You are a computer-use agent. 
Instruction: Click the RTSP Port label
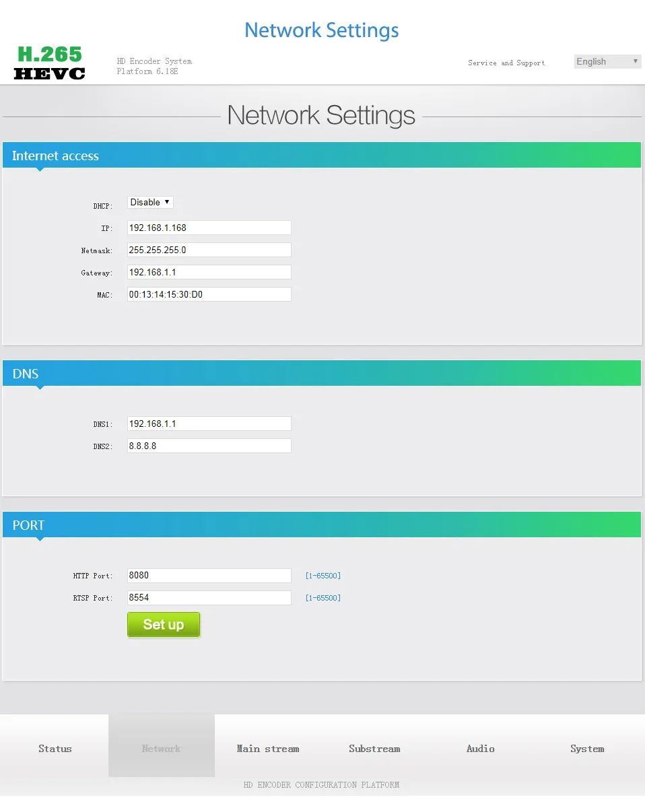point(93,598)
